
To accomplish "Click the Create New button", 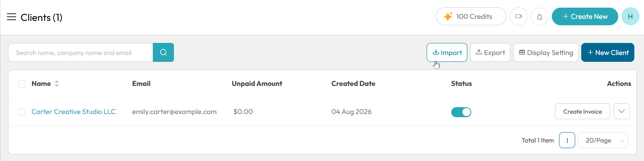I will (x=585, y=16).
